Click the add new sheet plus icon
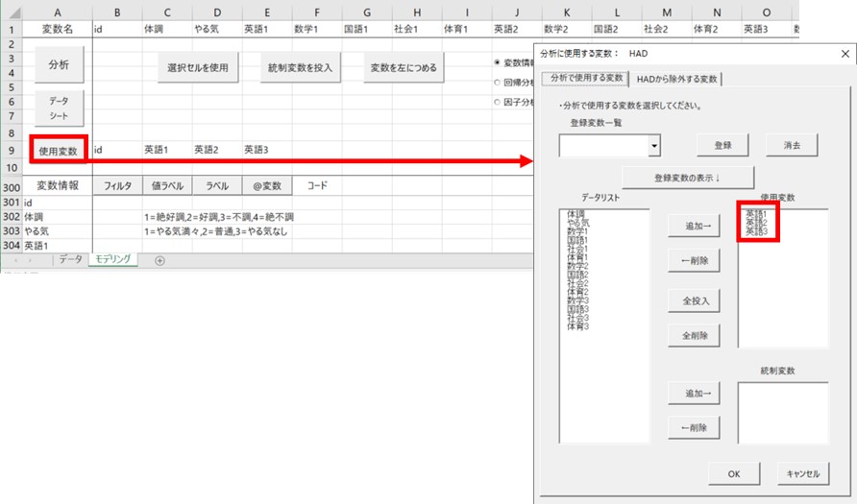This screenshot has height=504, width=857. coord(159,260)
